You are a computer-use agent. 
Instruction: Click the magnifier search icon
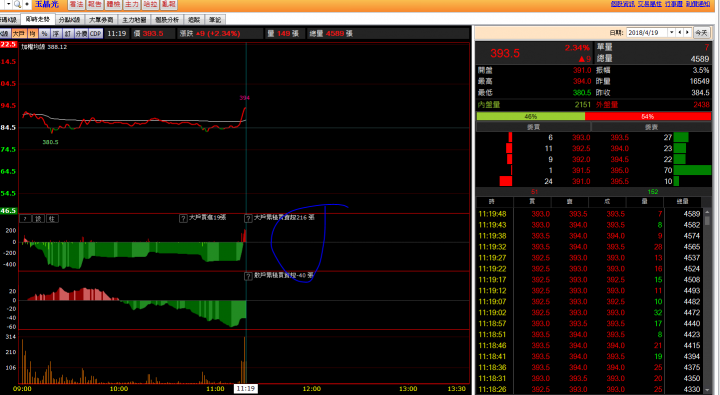pos(17,4)
